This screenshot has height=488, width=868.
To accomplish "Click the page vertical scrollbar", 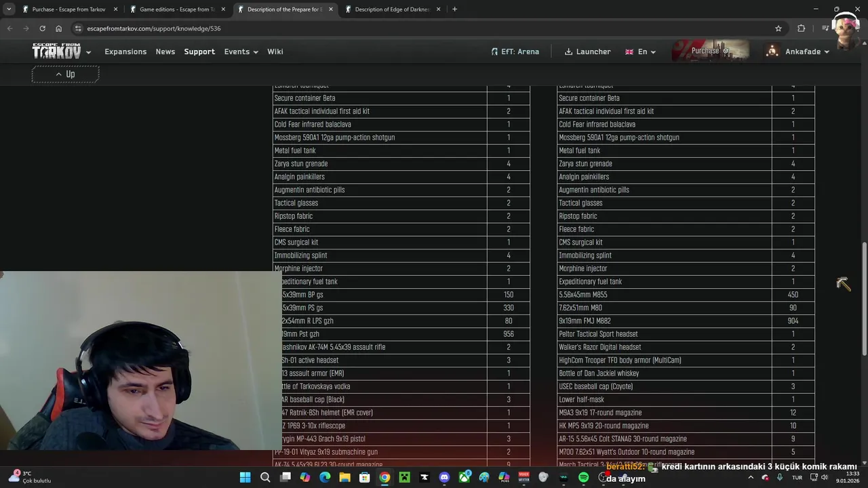I will tap(864, 298).
